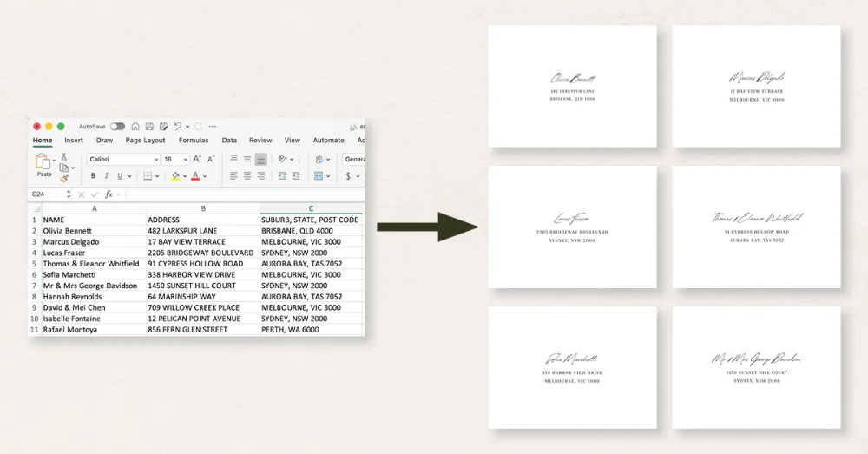This screenshot has width=868, height=454.
Task: Click the Decrease Indent icon
Action: [x=282, y=176]
